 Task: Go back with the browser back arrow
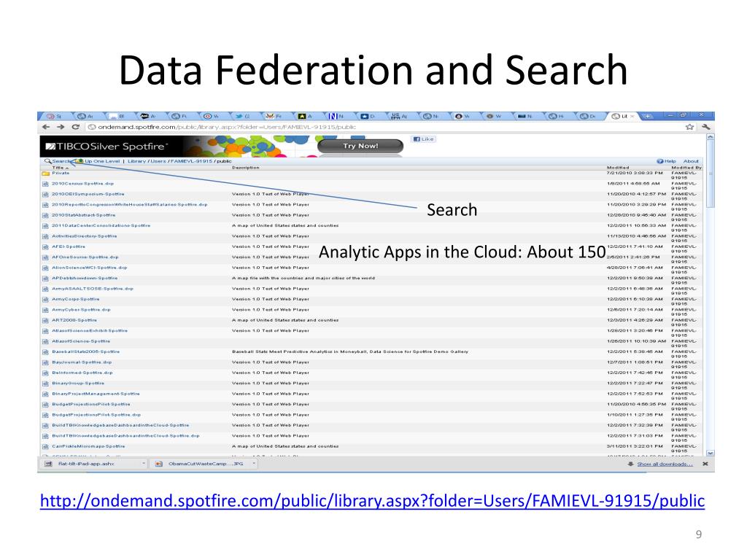46,127
